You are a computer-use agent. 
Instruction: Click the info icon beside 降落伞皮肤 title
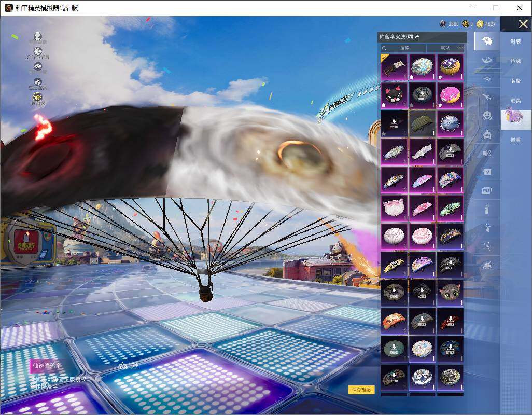417,37
